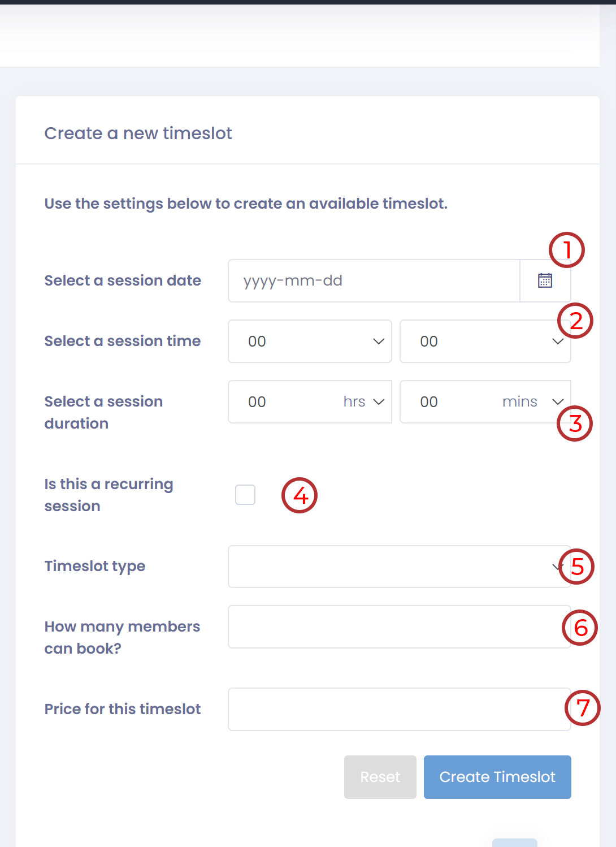
Task: Click the red circled number 3 marker
Action: 574,423
